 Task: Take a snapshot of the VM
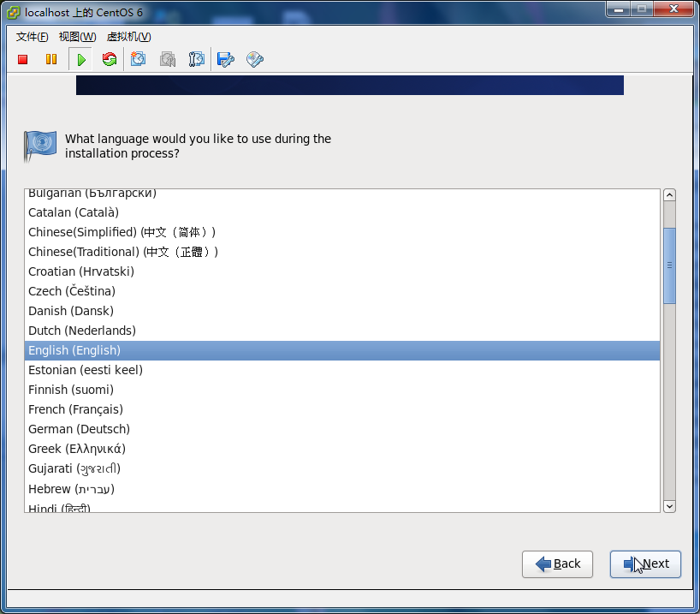(x=139, y=60)
